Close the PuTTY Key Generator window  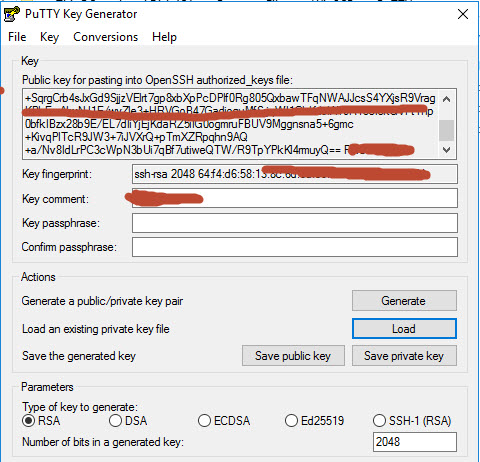pyautogui.click(x=463, y=14)
